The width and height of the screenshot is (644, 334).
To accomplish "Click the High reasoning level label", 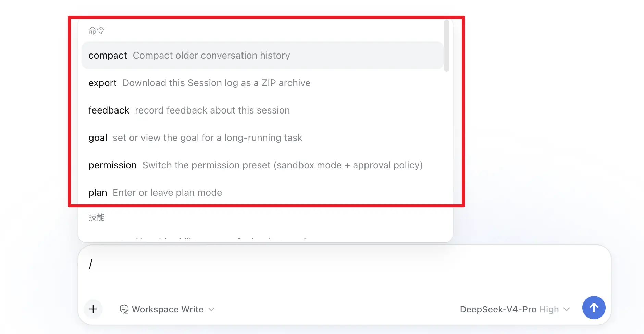I will click(x=549, y=310).
